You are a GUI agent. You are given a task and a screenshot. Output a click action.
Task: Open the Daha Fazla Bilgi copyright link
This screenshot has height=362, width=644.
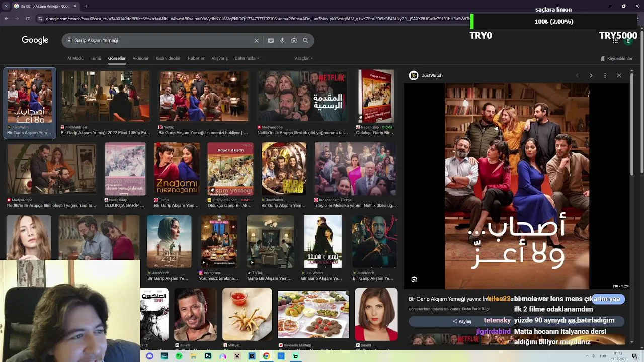(475, 309)
